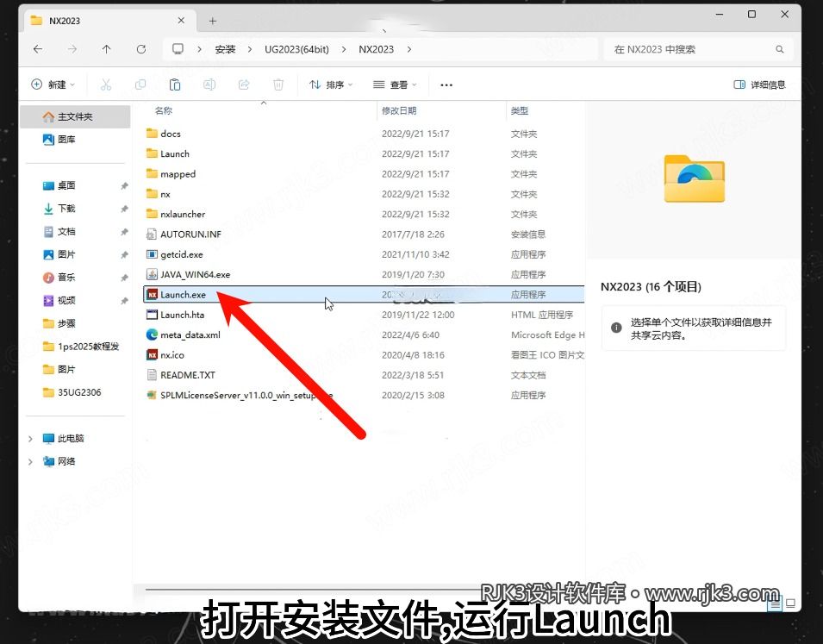Sort by the 名称 column header
Screen dimensions: 823x644
point(164,111)
